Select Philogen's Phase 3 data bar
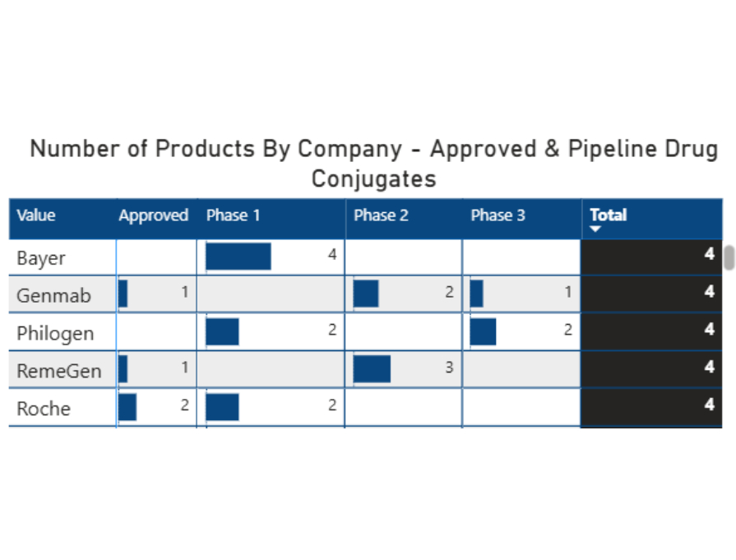736x560 pixels. pos(483,331)
